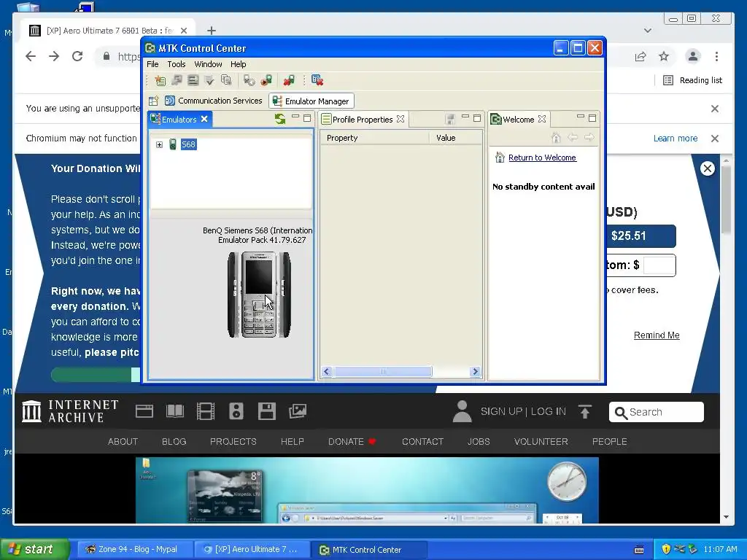Click the grayed chat-bubble toolbar icon
Image resolution: width=747 pixels, height=560 pixels.
pyautogui.click(x=177, y=80)
